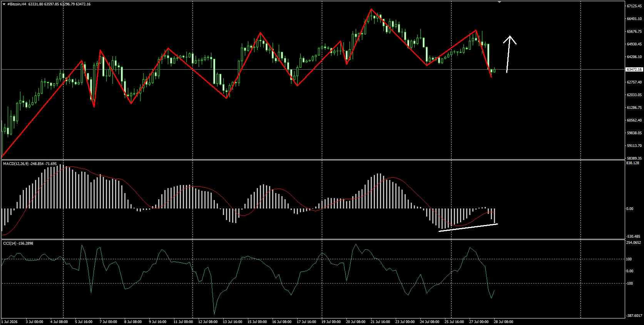644x325 pixels.
Task: Click price level 64206.10 on the scale
Action: click(634, 57)
